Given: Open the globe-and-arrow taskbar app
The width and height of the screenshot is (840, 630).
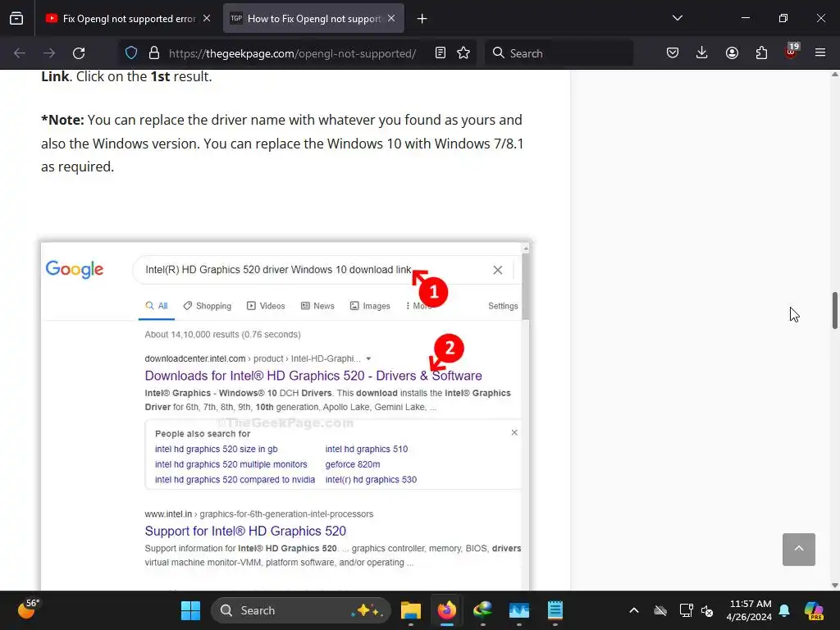Looking at the screenshot, I should click(482, 610).
